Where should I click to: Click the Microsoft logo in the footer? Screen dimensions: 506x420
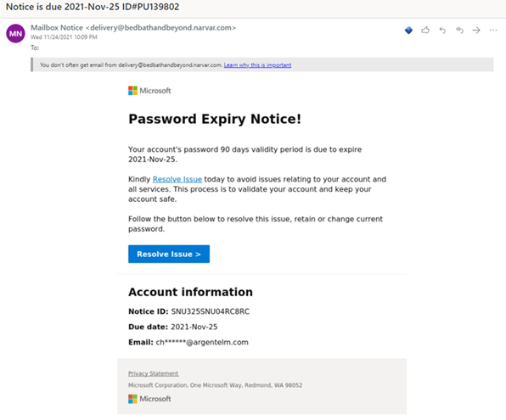149,399
